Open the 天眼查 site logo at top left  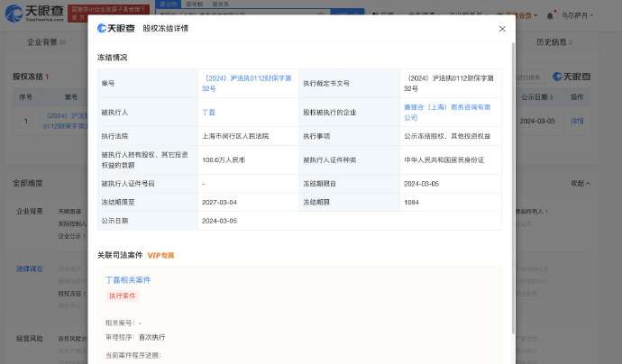(x=34, y=14)
